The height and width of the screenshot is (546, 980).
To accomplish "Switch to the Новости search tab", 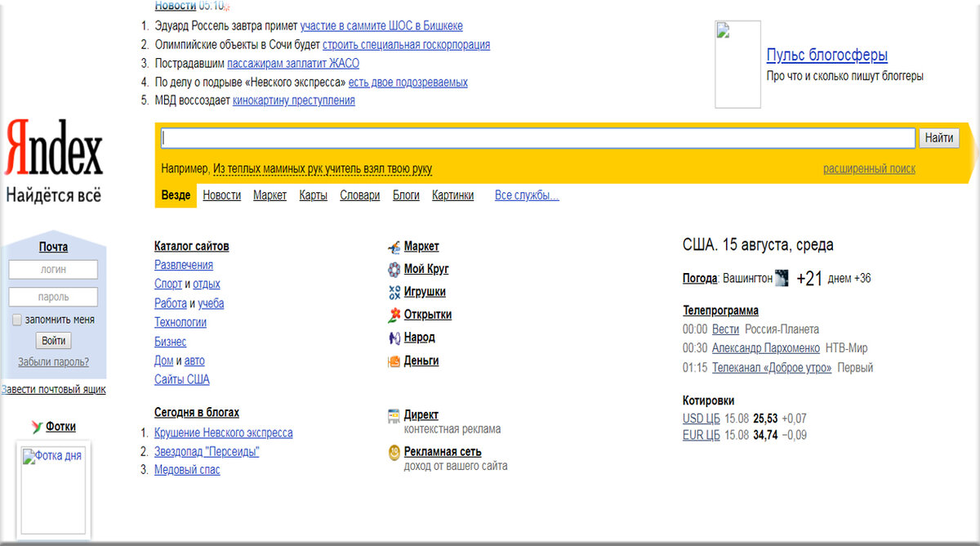I will pos(222,195).
